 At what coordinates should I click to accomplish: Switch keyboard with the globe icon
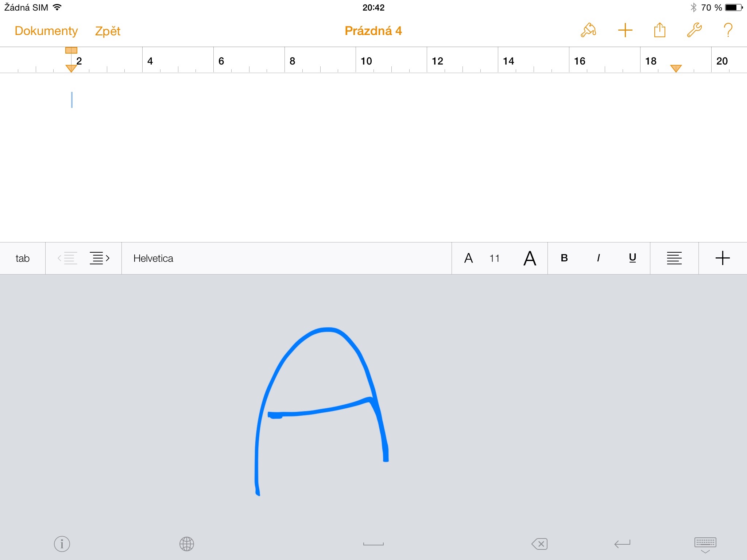point(186,544)
